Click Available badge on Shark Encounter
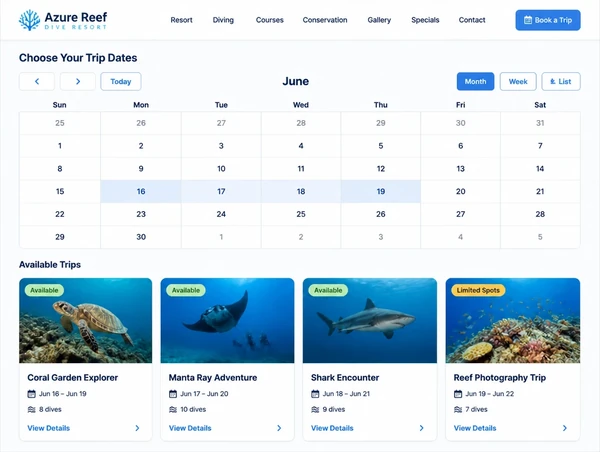The image size is (600, 452). coord(328,290)
